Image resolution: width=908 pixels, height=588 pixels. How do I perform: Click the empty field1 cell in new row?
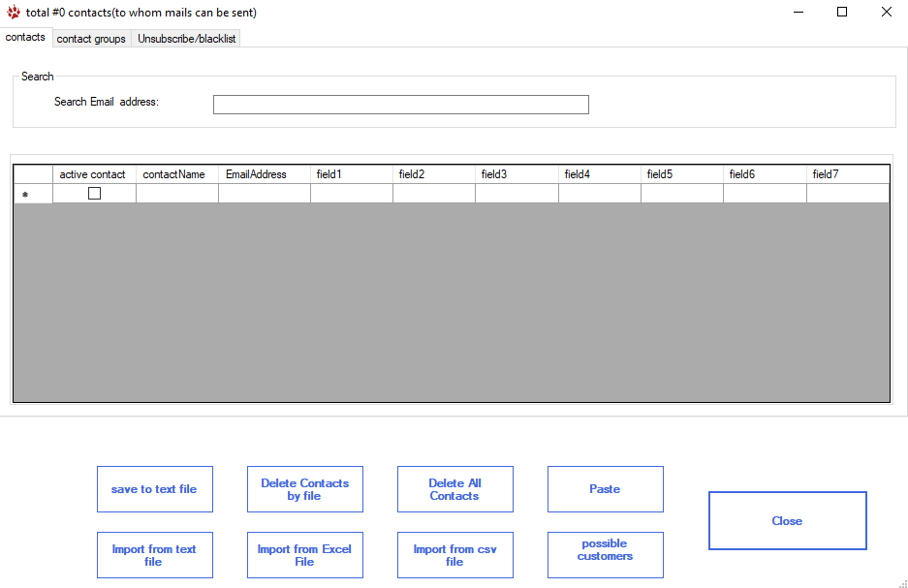tap(351, 194)
